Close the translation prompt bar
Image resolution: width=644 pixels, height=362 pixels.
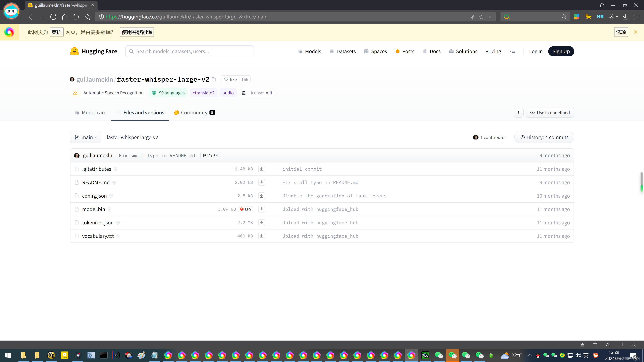[x=635, y=32]
